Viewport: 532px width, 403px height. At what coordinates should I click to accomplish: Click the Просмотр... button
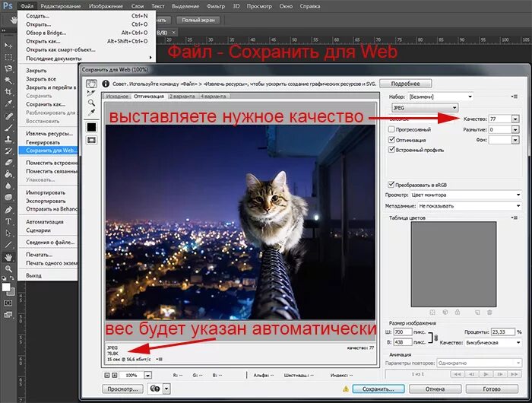point(122,389)
